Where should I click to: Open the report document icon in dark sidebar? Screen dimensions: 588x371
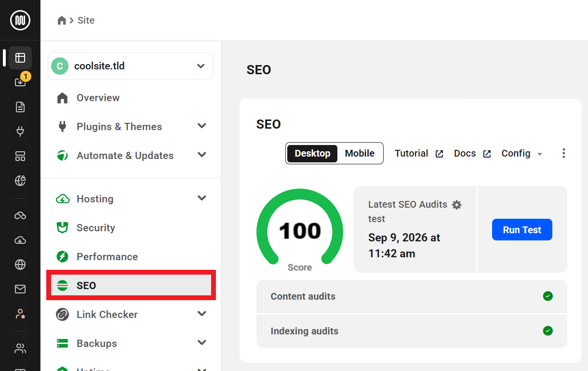[20, 107]
